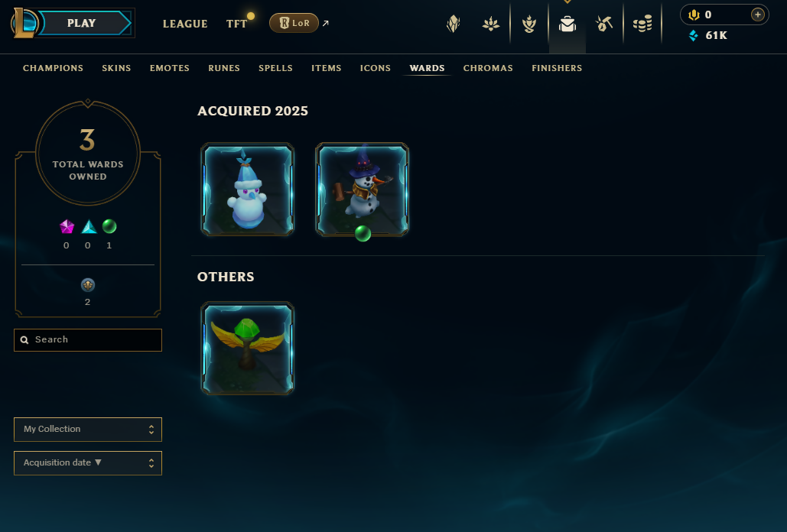
Task: Select the dark snowman ward thumbnail
Action: pyautogui.click(x=362, y=189)
